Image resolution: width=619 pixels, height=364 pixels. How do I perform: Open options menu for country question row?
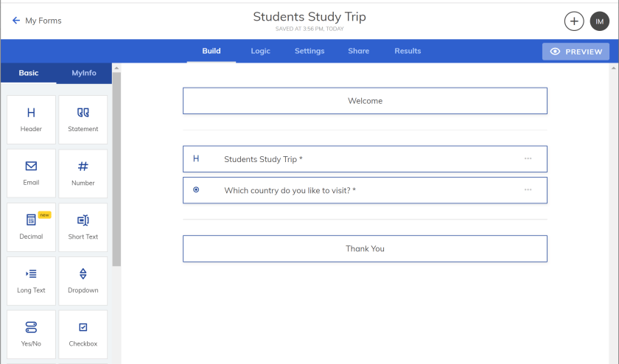[528, 190]
